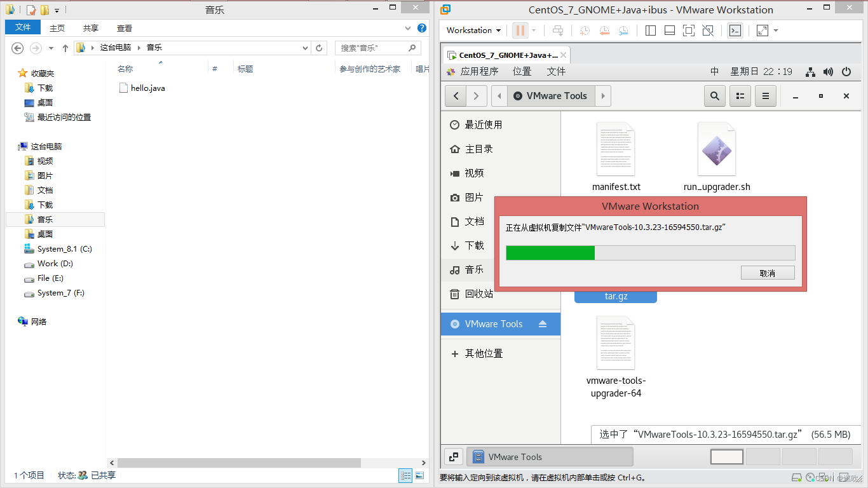Close the CentOS_7_GNOME+Java VM tab
The width and height of the screenshot is (868, 488).
pos(563,55)
